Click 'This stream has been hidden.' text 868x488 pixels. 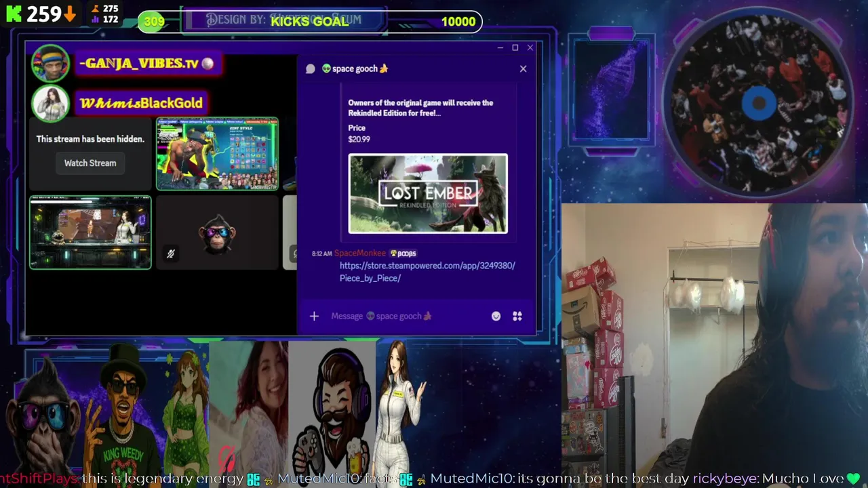90,139
